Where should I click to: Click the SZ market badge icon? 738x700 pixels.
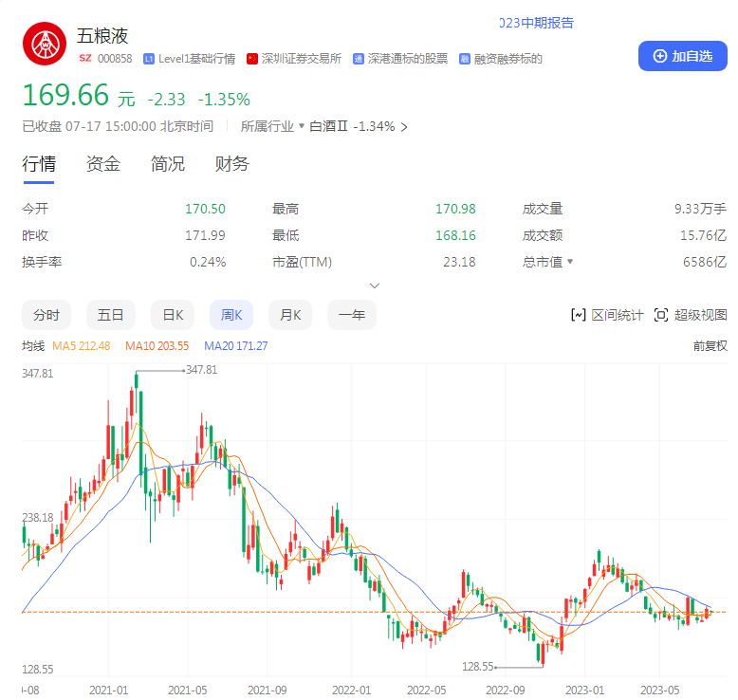click(85, 59)
